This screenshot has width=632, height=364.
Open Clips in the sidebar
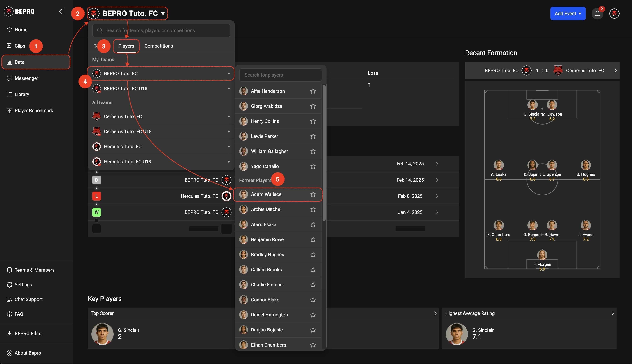click(x=20, y=46)
